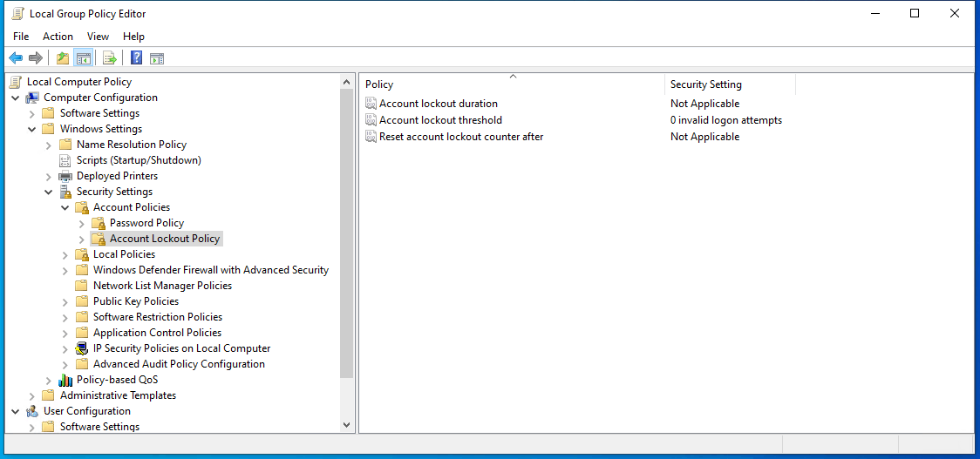Viewport: 980px width, 459px height.
Task: Collapse the Windows Settings node
Action: point(32,129)
